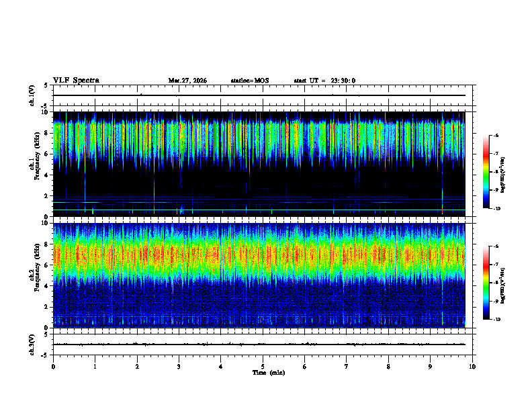Click time axis tick label "4"
Screen dimensions: 532x411
(221, 367)
